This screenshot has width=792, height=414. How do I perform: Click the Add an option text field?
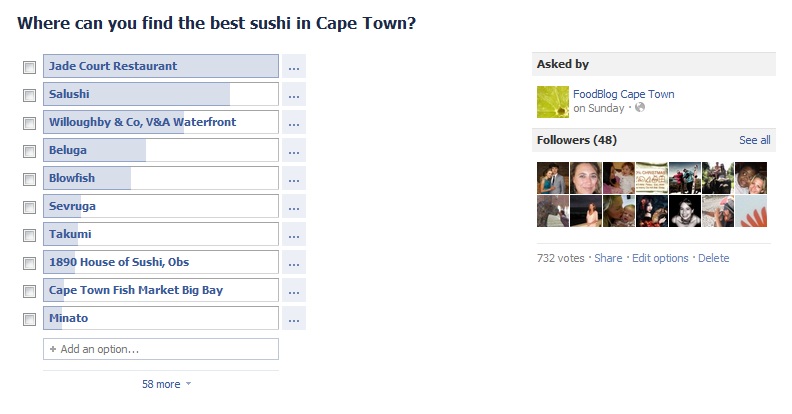coord(160,349)
